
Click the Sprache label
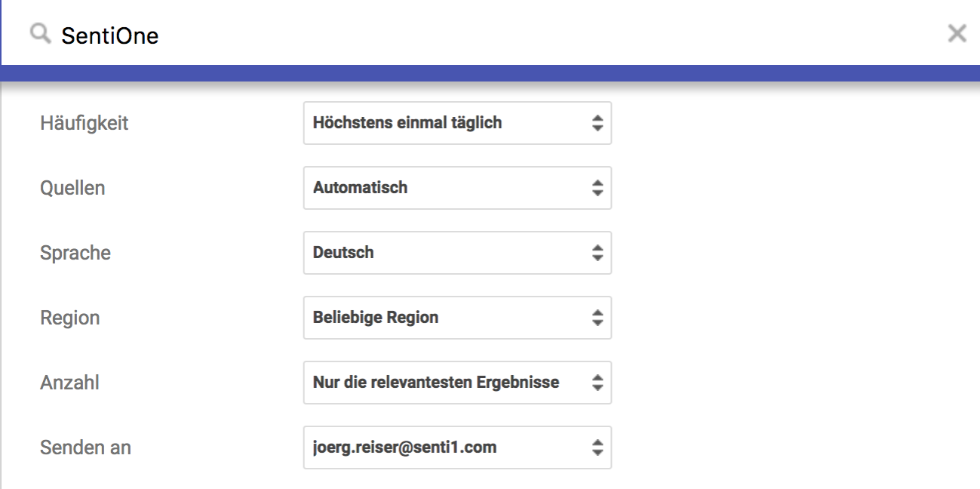click(x=75, y=253)
